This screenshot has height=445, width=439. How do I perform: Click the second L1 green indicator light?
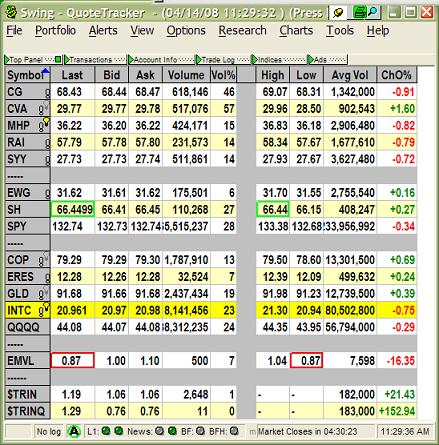click(118, 431)
